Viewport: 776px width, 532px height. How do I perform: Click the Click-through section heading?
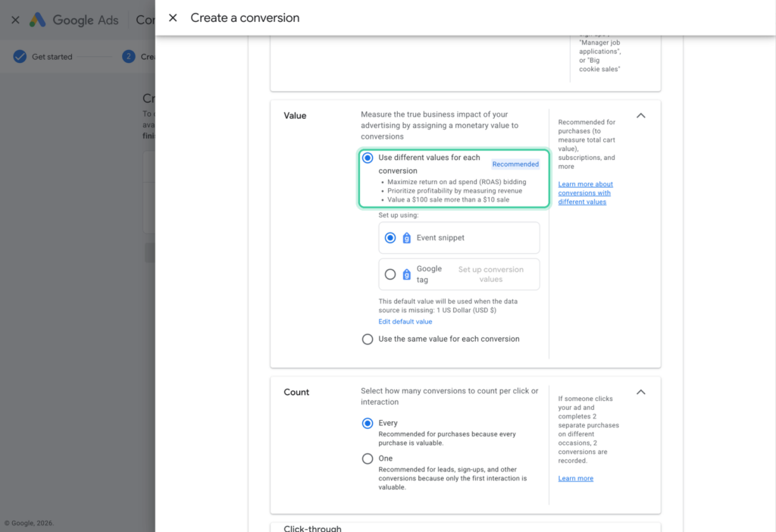click(312, 528)
